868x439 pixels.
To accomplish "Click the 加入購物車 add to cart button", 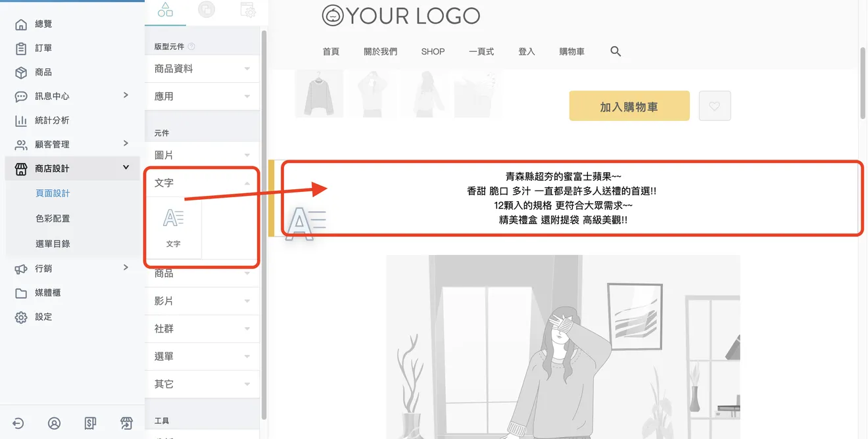I will click(x=629, y=106).
